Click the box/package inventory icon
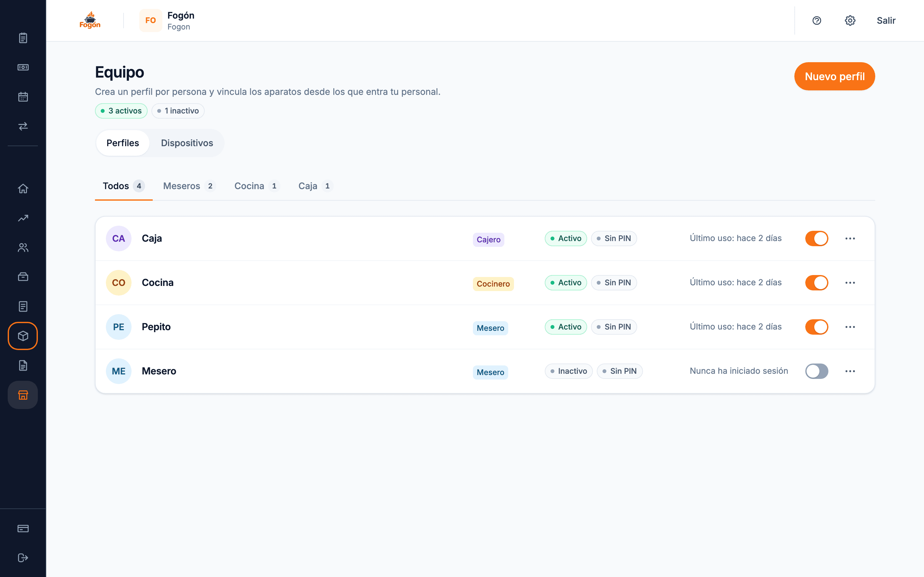 click(23, 336)
